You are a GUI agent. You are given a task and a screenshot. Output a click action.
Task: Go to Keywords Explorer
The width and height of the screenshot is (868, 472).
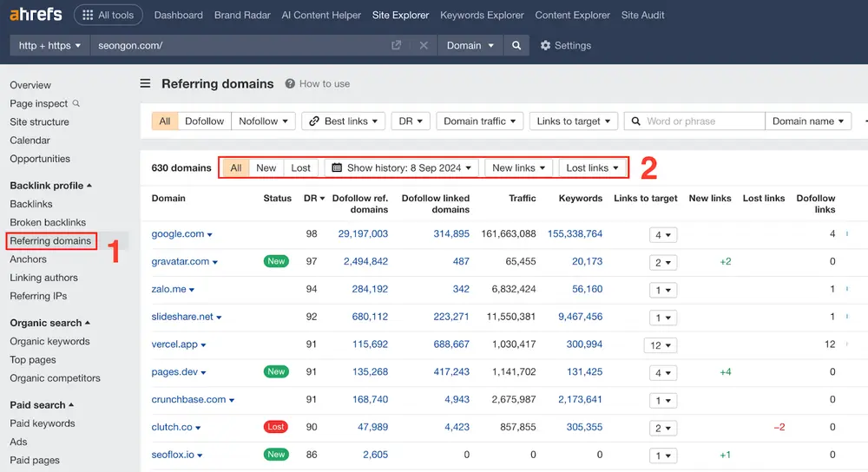coord(482,15)
